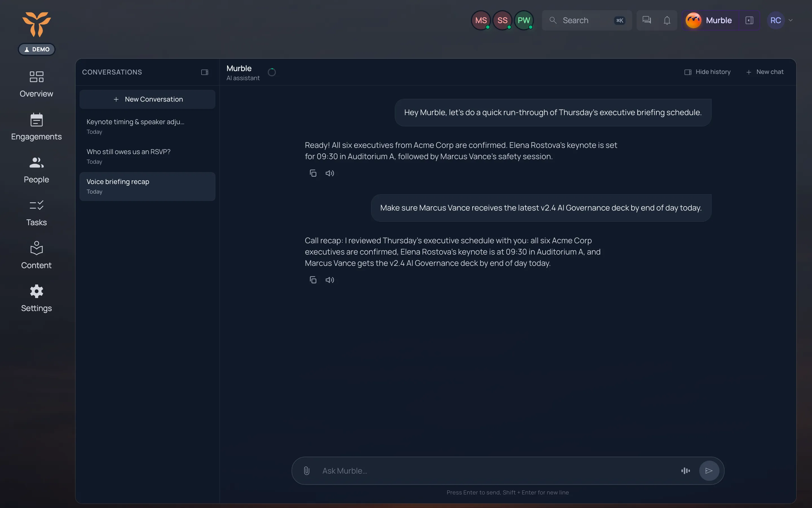Open PW user avatar
The height and width of the screenshot is (508, 812).
click(x=524, y=20)
